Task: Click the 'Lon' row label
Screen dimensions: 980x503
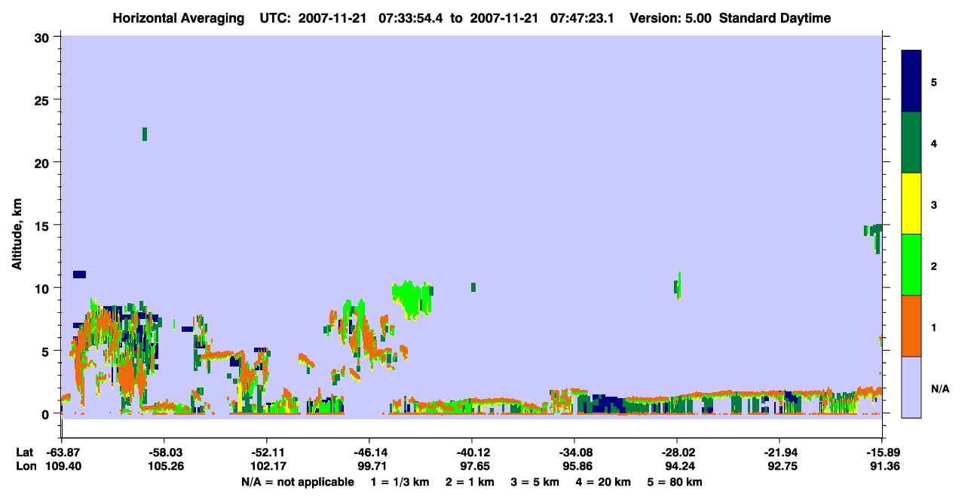Action: (x=25, y=466)
